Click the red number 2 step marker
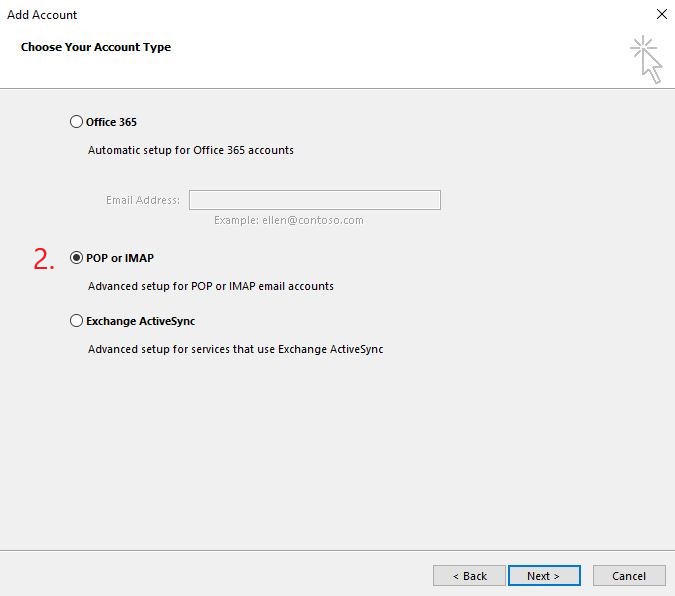 click(x=44, y=259)
